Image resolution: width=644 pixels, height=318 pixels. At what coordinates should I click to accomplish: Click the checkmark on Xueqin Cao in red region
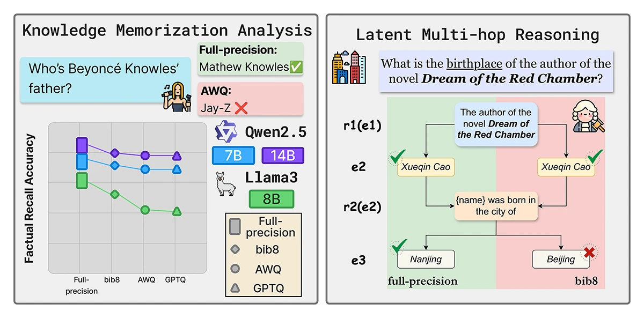595,158
